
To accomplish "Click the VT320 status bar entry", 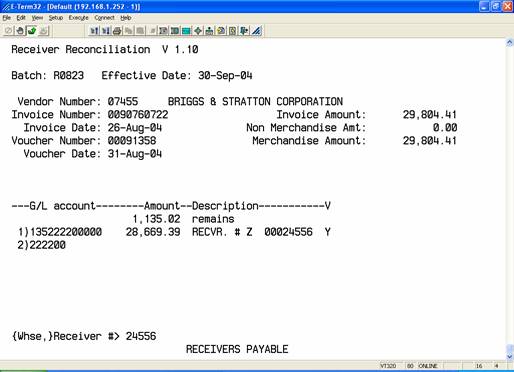I will click(x=388, y=366).
